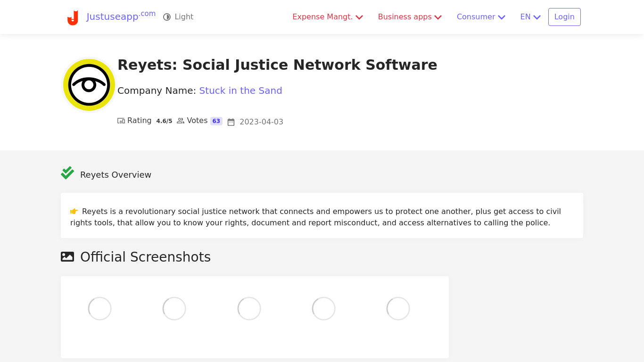644x362 pixels.
Task: Expand the Business apps menu
Action: coord(410,17)
